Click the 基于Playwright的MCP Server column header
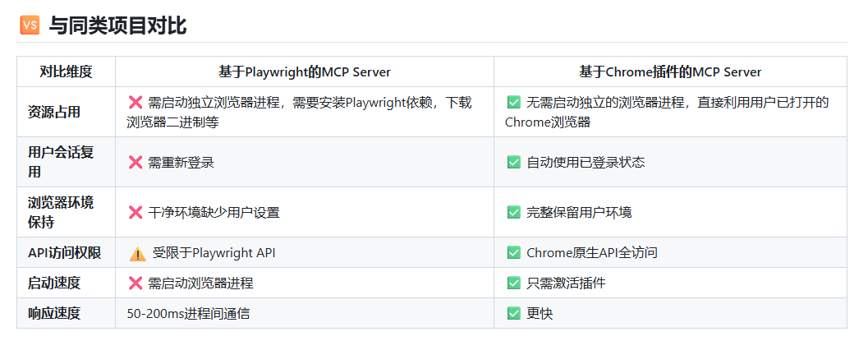The image size is (868, 341). pos(304,71)
